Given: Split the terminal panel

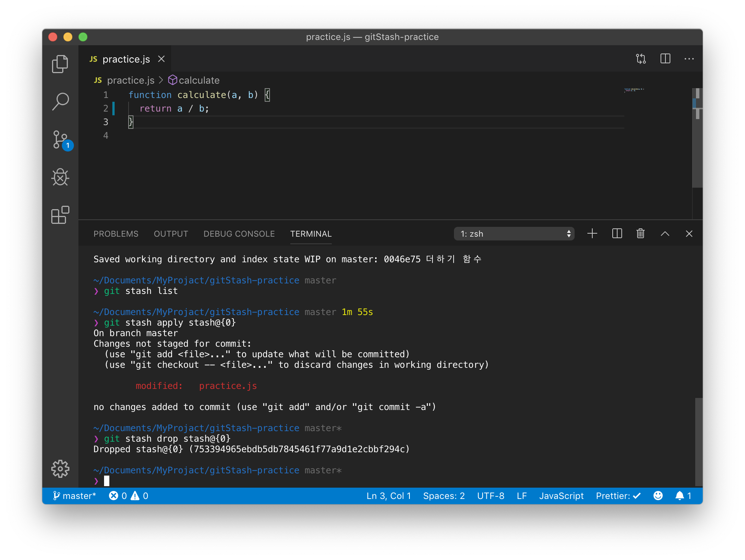Looking at the screenshot, I should coord(617,234).
